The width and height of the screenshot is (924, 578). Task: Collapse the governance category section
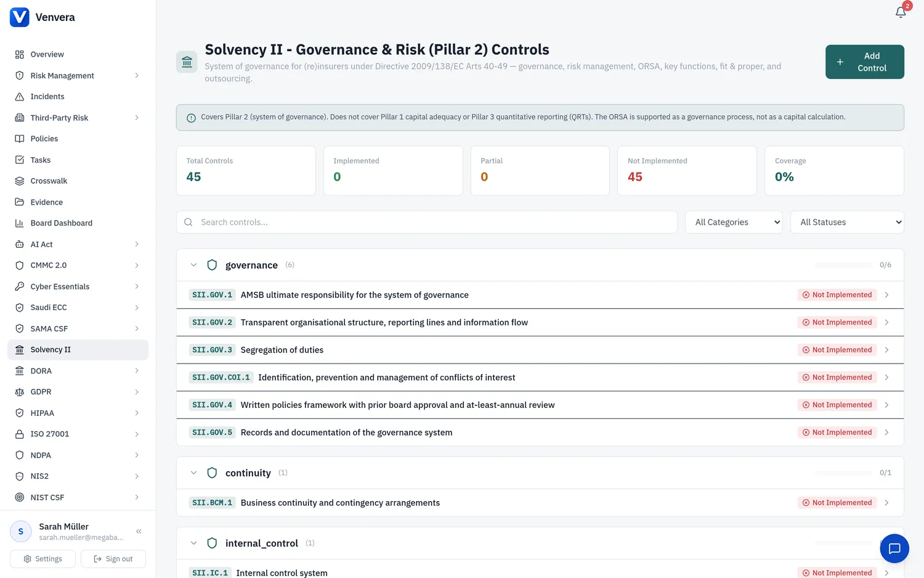pos(193,265)
